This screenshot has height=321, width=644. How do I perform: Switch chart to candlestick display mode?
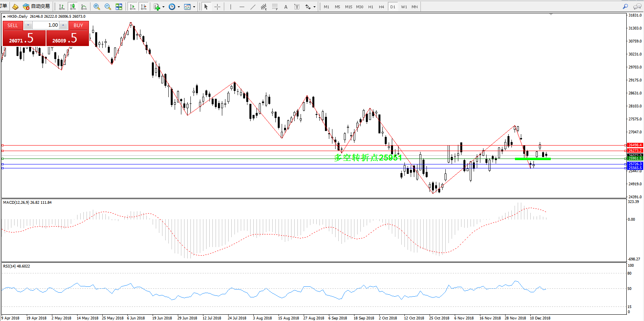pyautogui.click(x=73, y=7)
